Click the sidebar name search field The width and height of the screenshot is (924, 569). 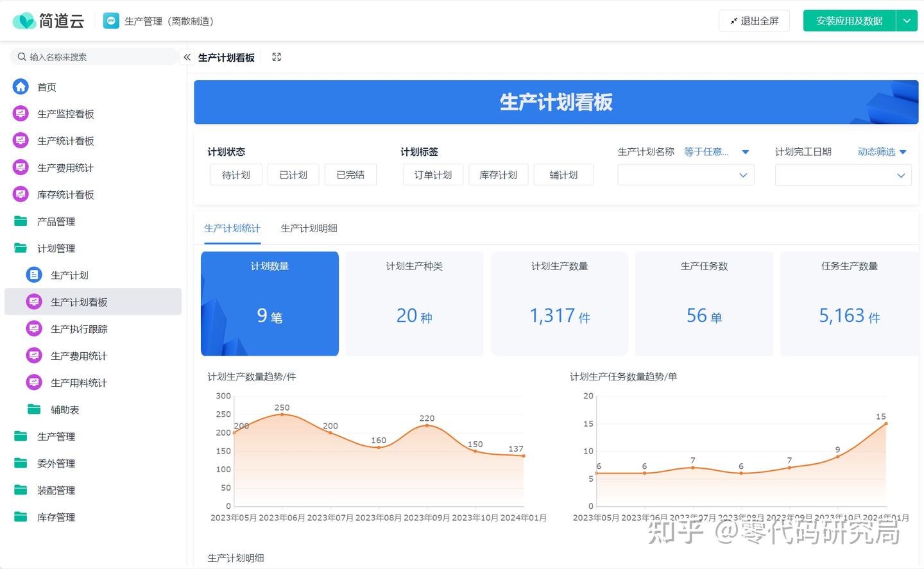pyautogui.click(x=96, y=57)
